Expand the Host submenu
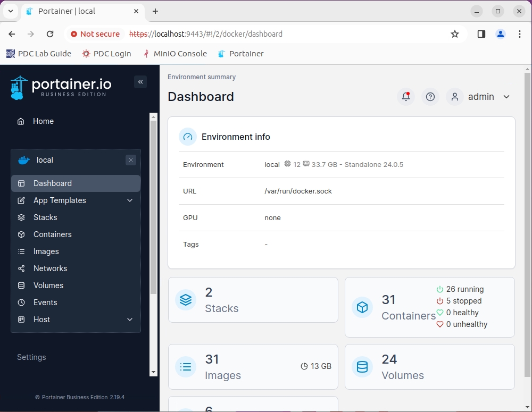The width and height of the screenshot is (532, 412). pyautogui.click(x=130, y=319)
